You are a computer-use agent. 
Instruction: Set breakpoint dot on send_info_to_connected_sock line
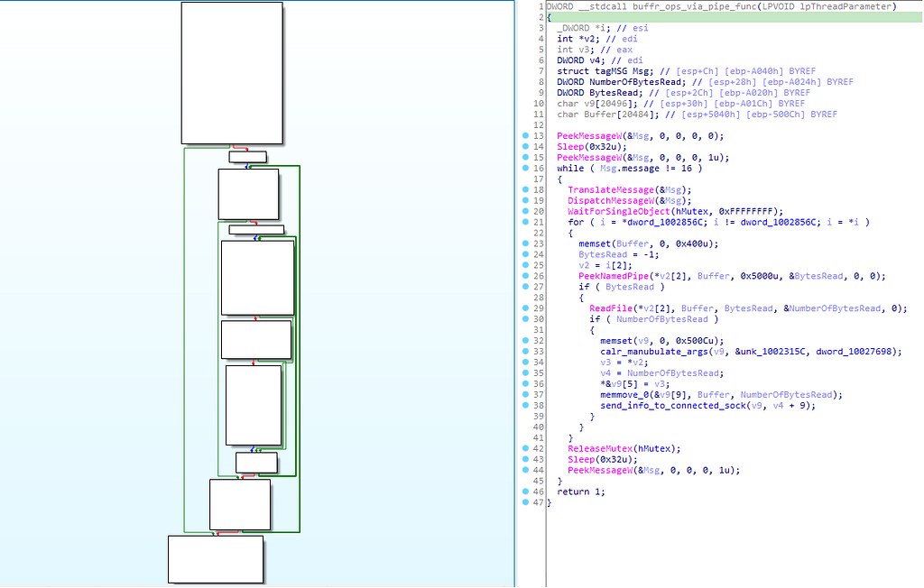coord(526,405)
